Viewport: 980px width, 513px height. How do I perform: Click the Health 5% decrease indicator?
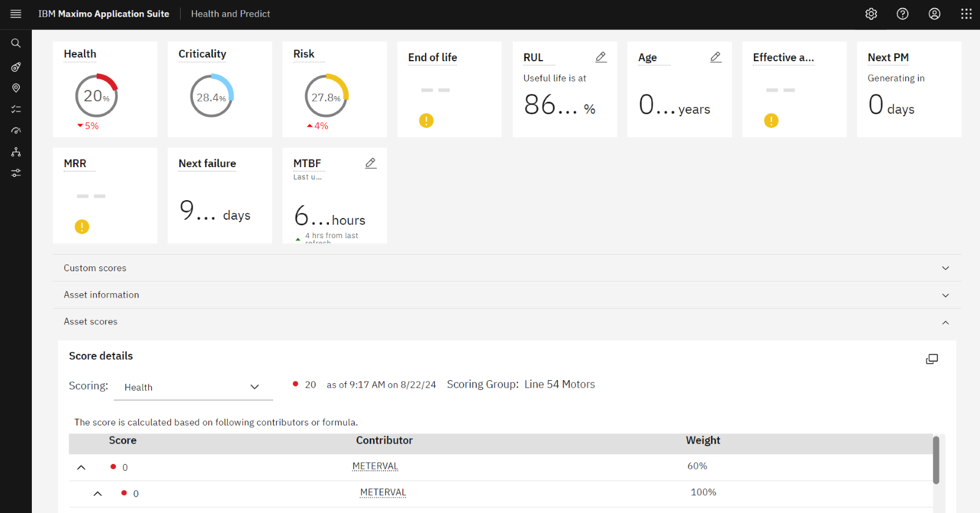click(x=88, y=126)
